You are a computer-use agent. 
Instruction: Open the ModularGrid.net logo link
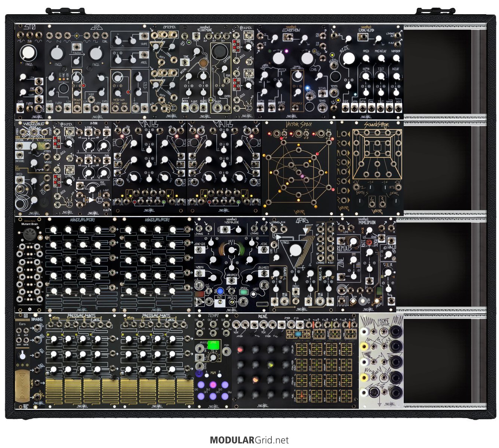[x=249, y=440]
